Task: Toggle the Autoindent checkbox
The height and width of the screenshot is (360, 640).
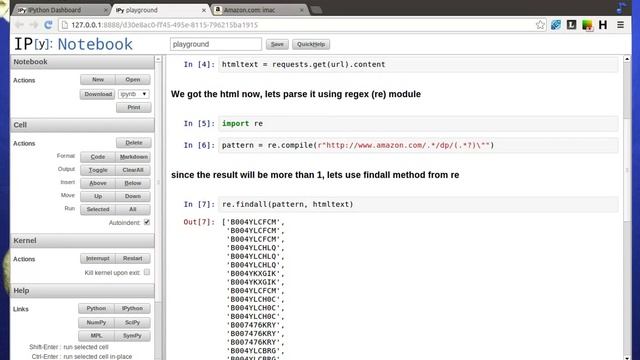Action: tap(147, 222)
